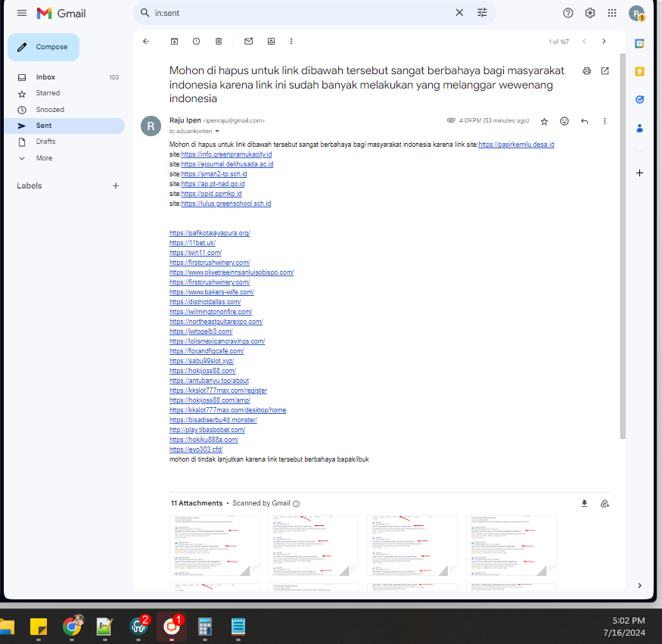The image size is (662, 644).
Task: Print all with printer icon
Action: [x=586, y=71]
